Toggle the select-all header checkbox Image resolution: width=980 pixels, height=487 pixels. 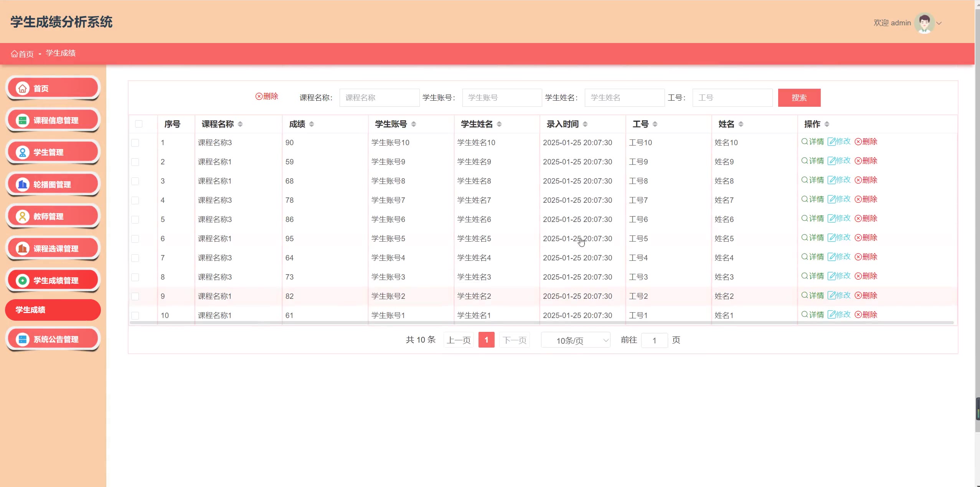pyautogui.click(x=139, y=124)
